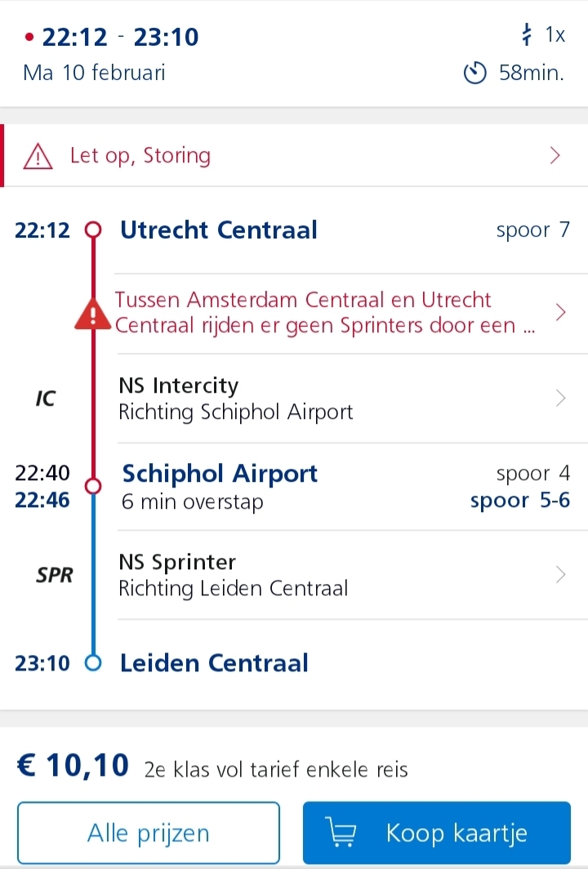Expand the Let op, Storing chevron
This screenshot has height=869, width=588.
coord(555,156)
